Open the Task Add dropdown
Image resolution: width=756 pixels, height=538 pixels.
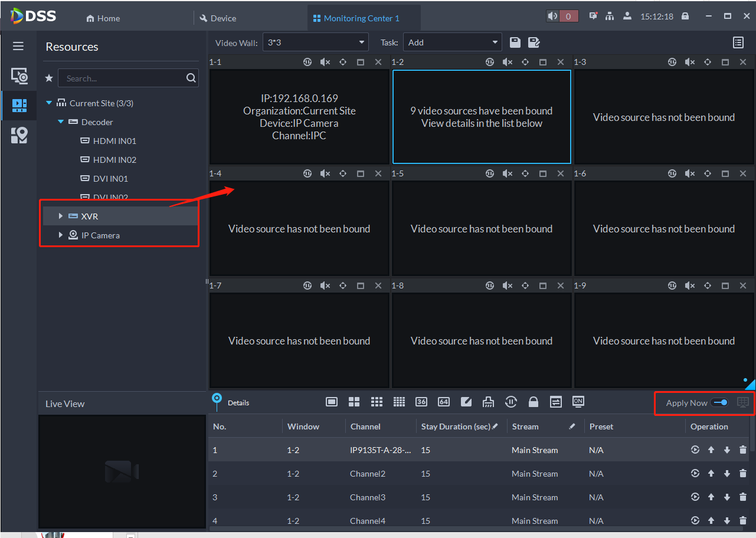[x=453, y=42]
